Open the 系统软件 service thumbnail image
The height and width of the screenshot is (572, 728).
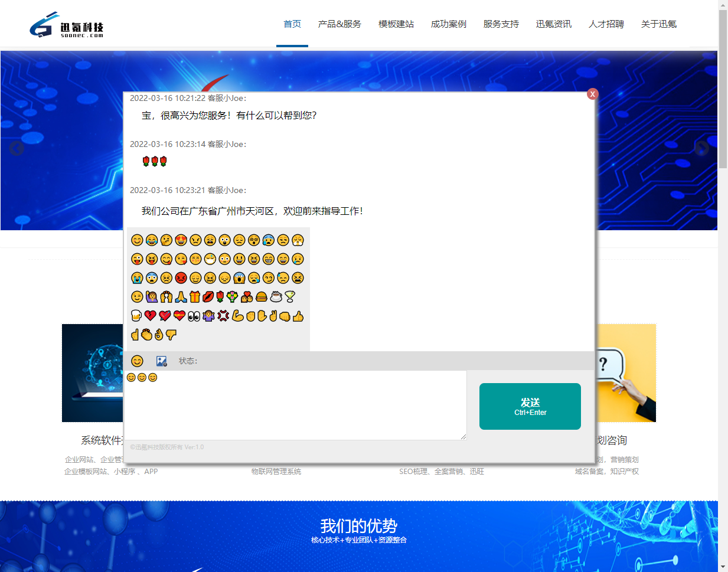(x=93, y=372)
